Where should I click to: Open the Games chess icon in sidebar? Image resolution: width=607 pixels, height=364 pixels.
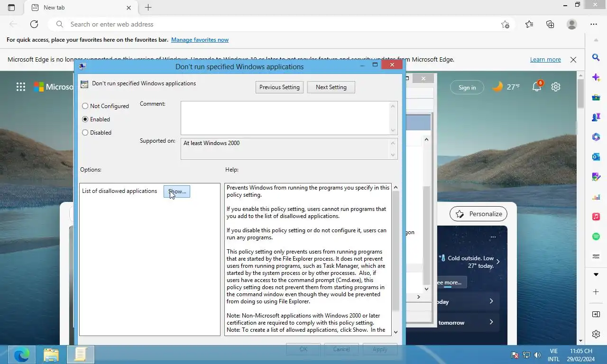click(x=596, y=117)
